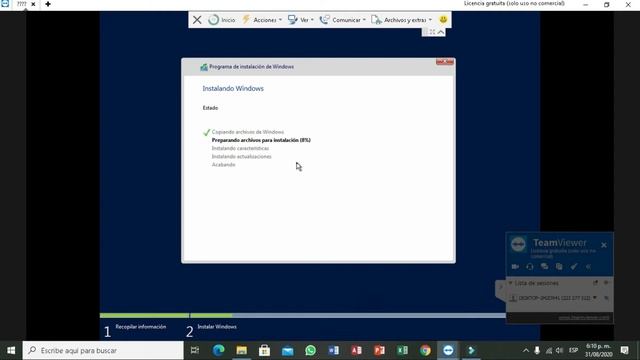Click the TeamViewer taskbar icon

pos(448,350)
